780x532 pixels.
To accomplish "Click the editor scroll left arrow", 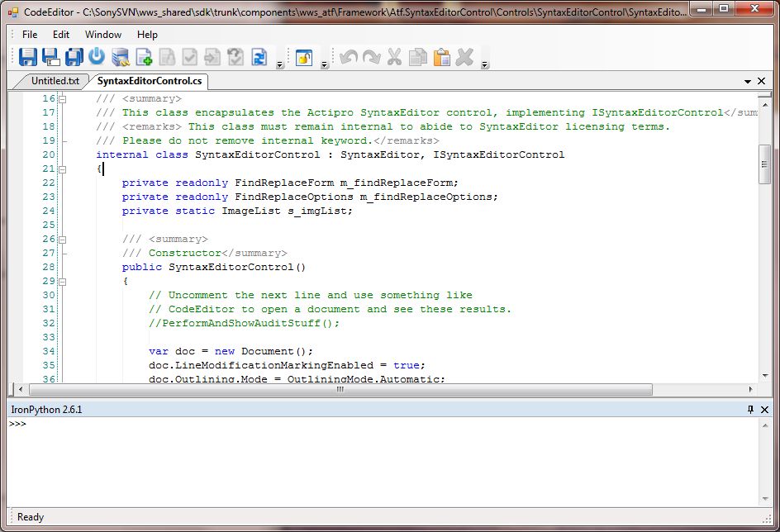I will [x=21, y=389].
